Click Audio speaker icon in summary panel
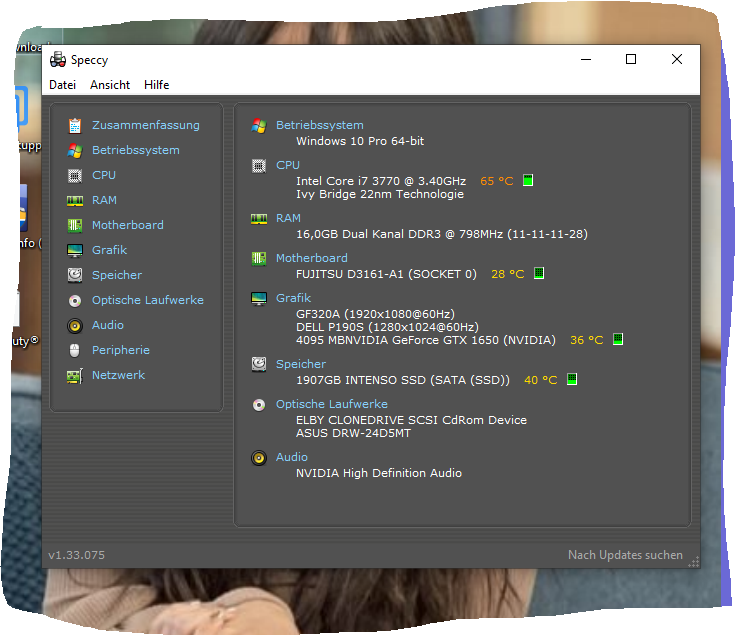The image size is (735, 636). tap(259, 458)
